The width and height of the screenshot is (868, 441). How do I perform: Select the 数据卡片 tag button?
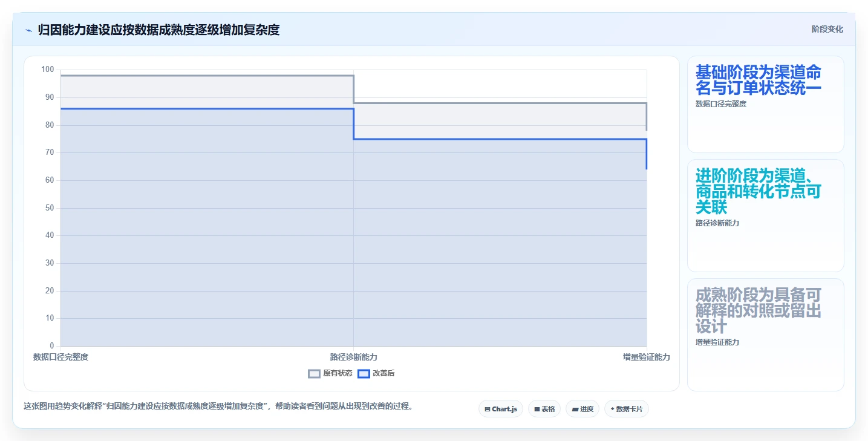[x=627, y=409]
